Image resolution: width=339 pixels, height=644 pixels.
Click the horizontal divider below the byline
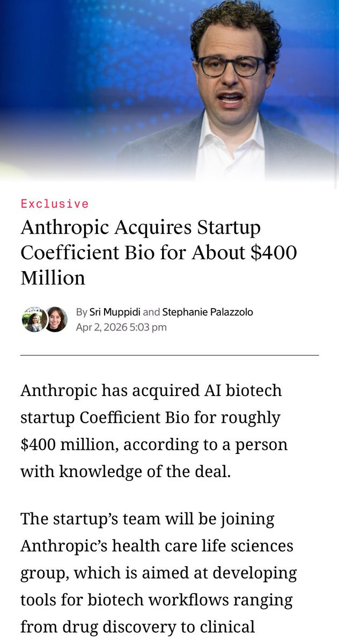pos(169,355)
